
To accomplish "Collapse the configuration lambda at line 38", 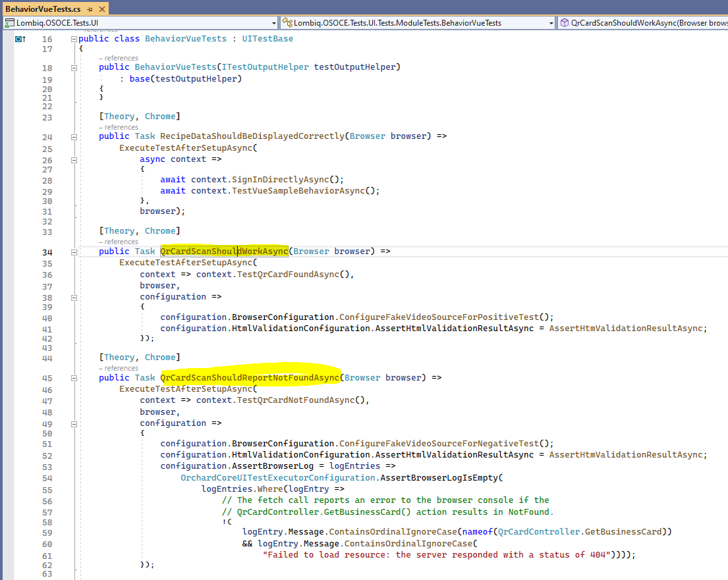I will 74,298.
